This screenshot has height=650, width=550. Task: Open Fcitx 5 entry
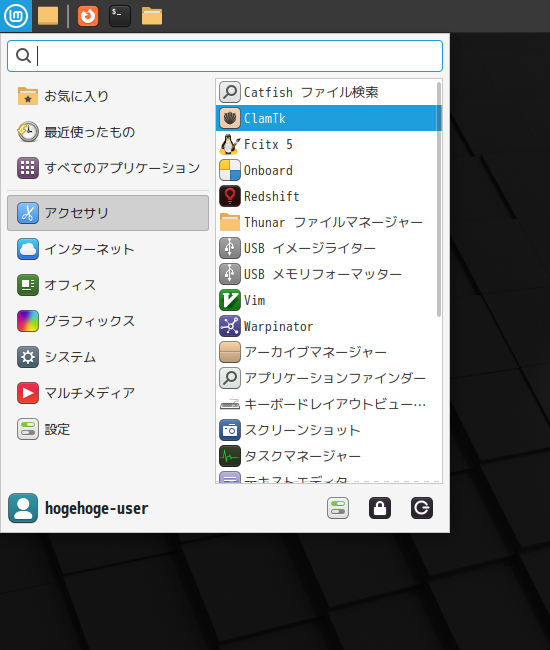pos(328,144)
